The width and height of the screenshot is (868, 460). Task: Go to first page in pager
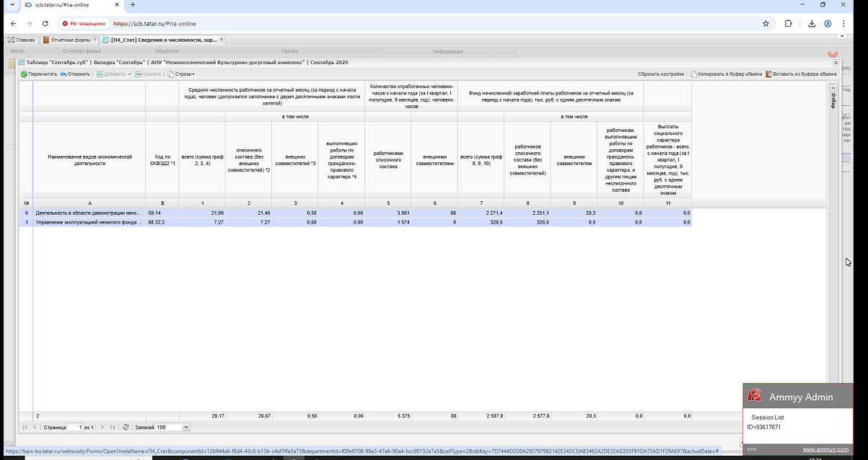click(x=25, y=428)
